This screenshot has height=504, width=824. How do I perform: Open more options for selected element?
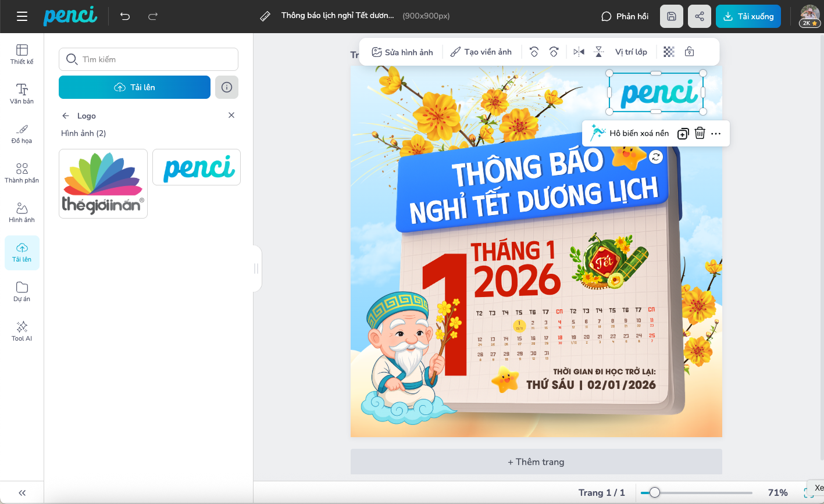716,134
